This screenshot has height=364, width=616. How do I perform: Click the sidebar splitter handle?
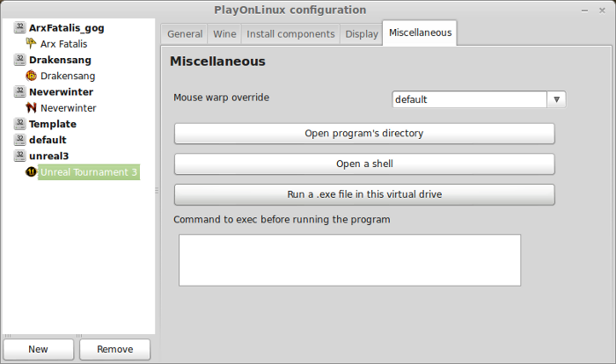point(157,191)
